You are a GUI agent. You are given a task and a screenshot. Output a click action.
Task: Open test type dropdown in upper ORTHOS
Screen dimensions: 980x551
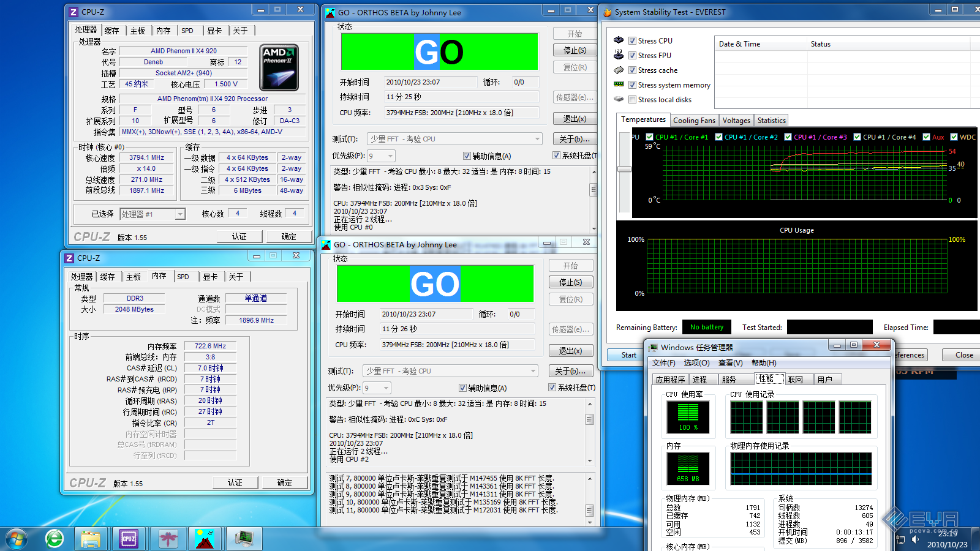(454, 139)
